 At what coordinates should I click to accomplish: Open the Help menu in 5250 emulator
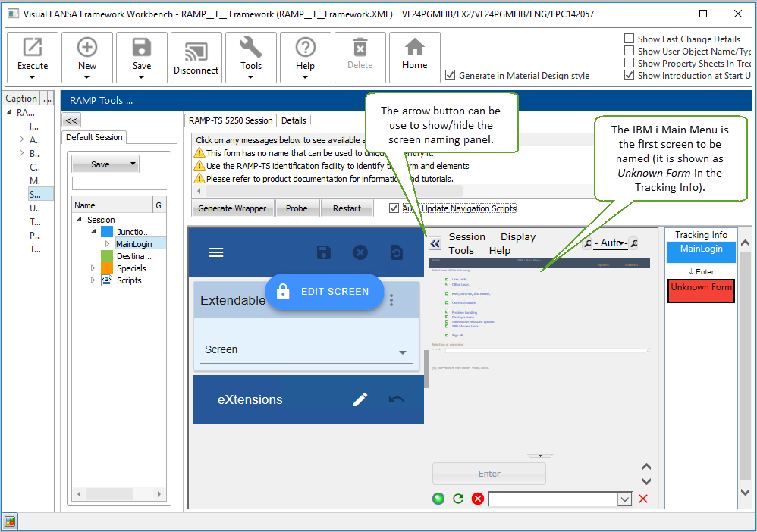pos(499,250)
